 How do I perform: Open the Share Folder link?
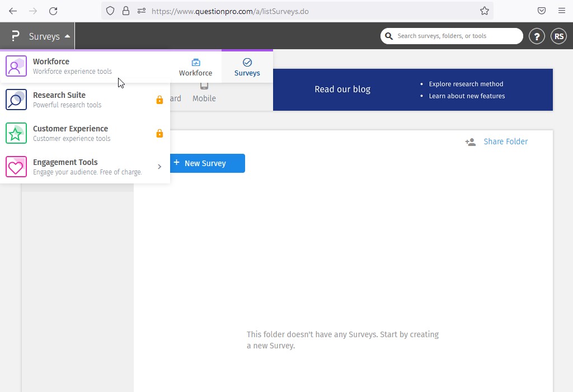coord(505,141)
